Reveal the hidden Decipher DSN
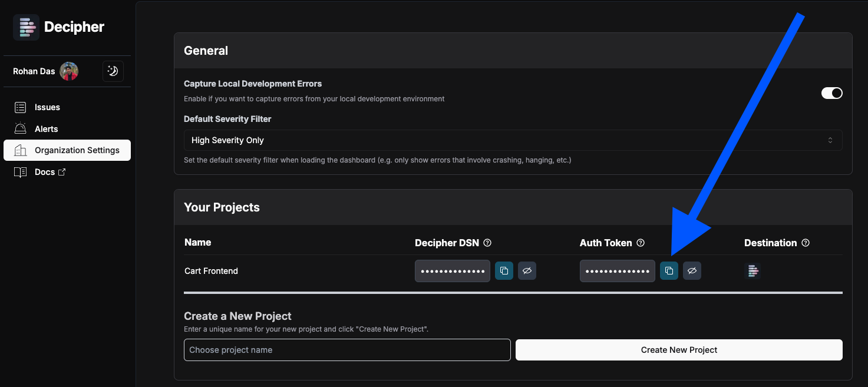Screen dimensions: 868x387 coord(527,271)
